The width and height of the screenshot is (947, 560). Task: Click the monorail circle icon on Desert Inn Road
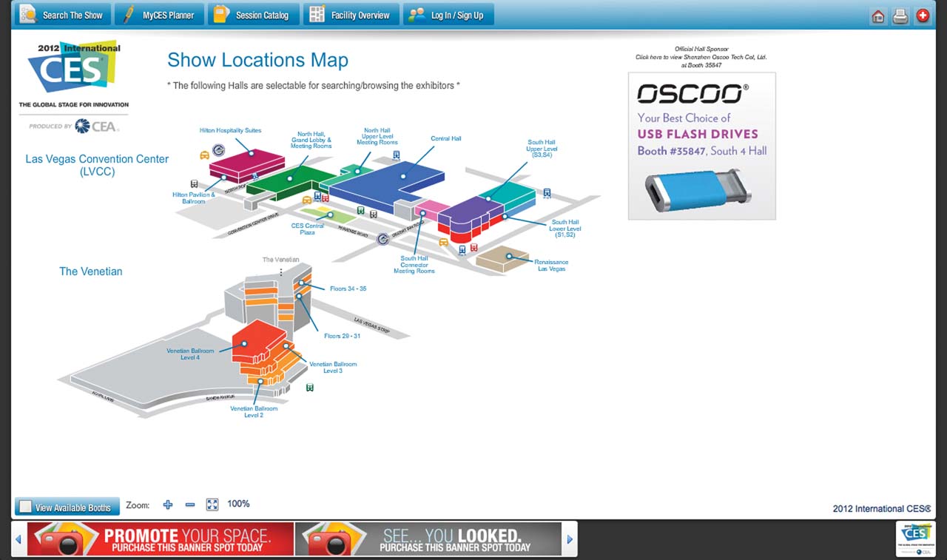click(382, 238)
